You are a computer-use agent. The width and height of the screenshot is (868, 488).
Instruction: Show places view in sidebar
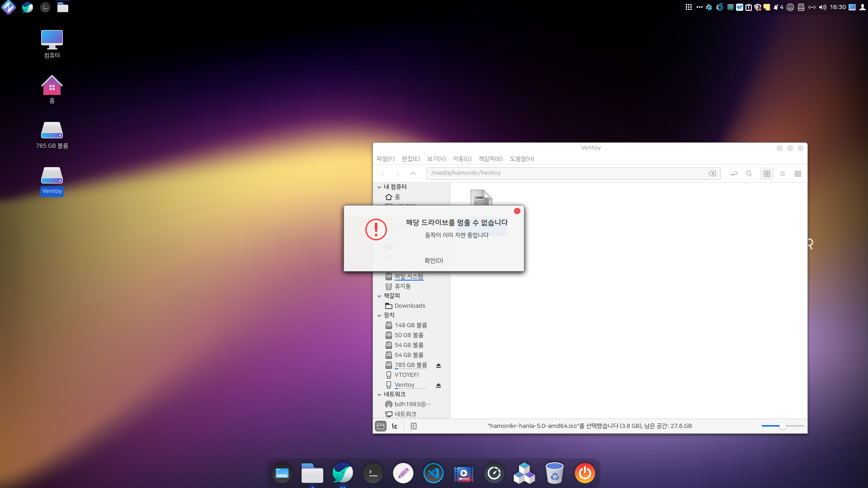click(381, 426)
